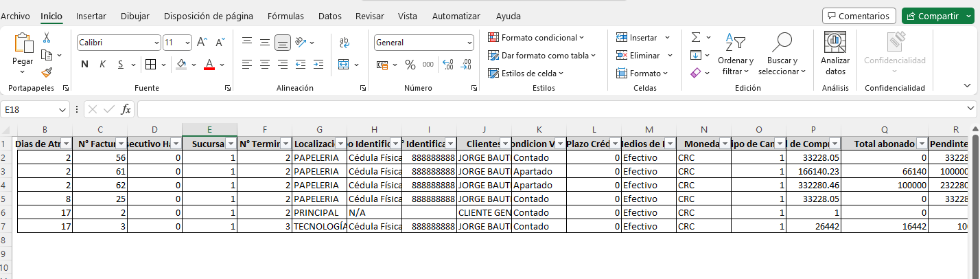Switch to the Vista tab
The image size is (980, 279).
[x=408, y=16]
